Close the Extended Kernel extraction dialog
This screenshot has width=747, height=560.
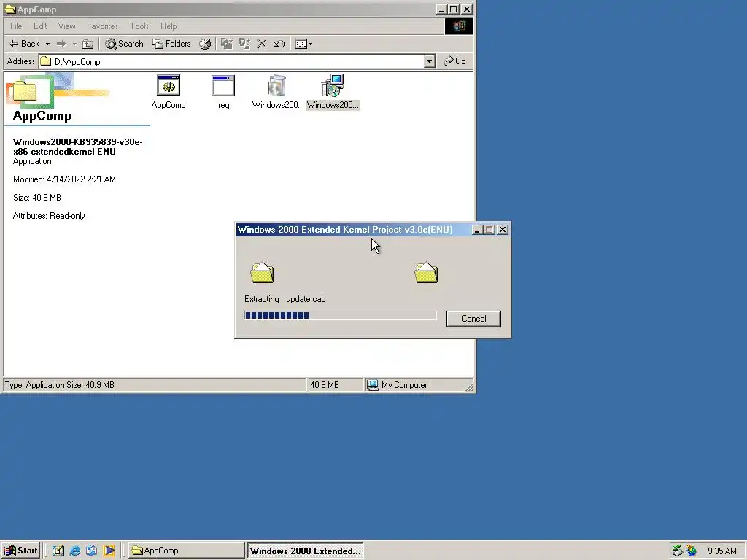[x=502, y=230]
